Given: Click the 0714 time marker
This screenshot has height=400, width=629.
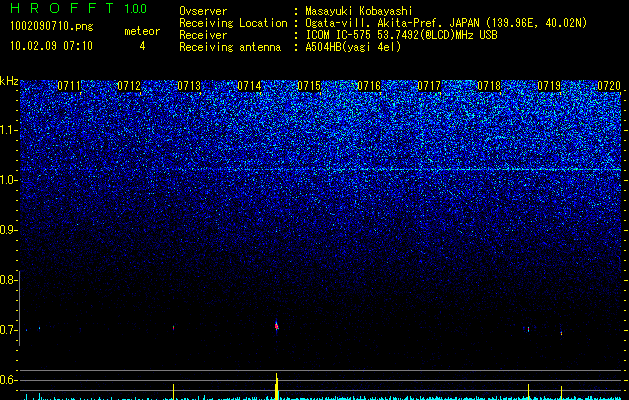Looking at the screenshot, I should pos(249,86).
